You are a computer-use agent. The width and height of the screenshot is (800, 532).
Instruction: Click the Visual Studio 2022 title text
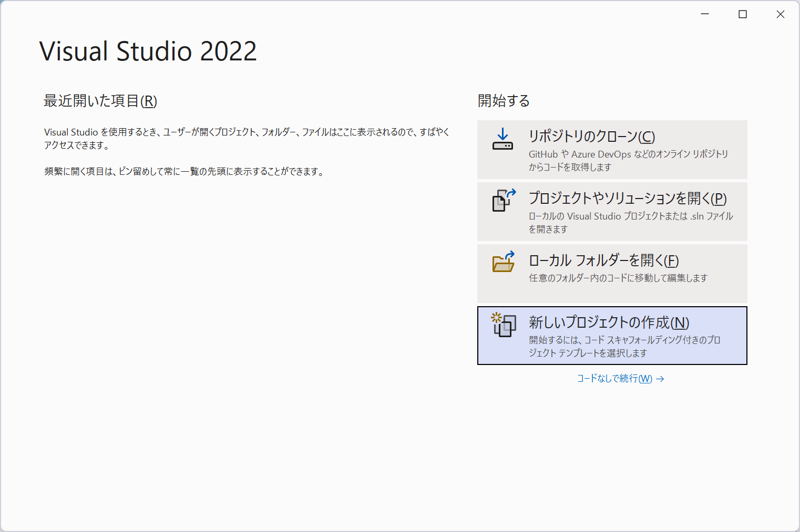pos(148,51)
